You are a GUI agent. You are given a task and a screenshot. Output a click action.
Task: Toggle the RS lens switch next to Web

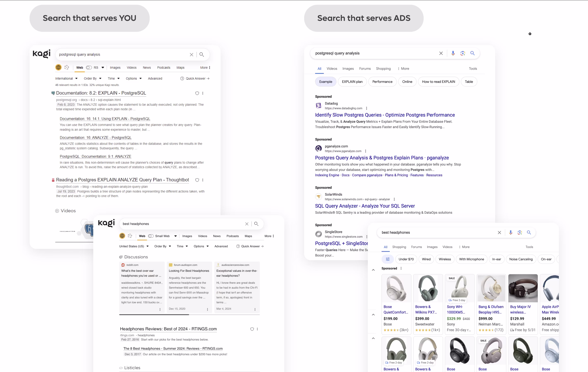coord(89,68)
